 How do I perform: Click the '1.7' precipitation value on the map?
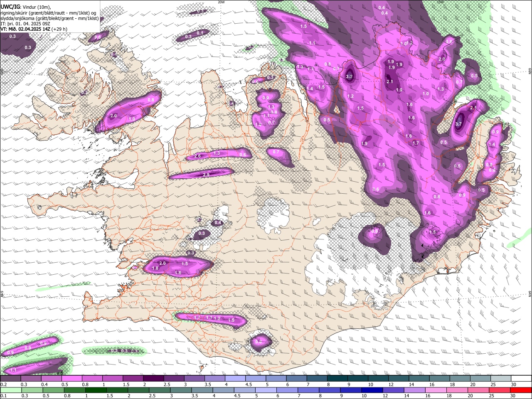point(416,143)
